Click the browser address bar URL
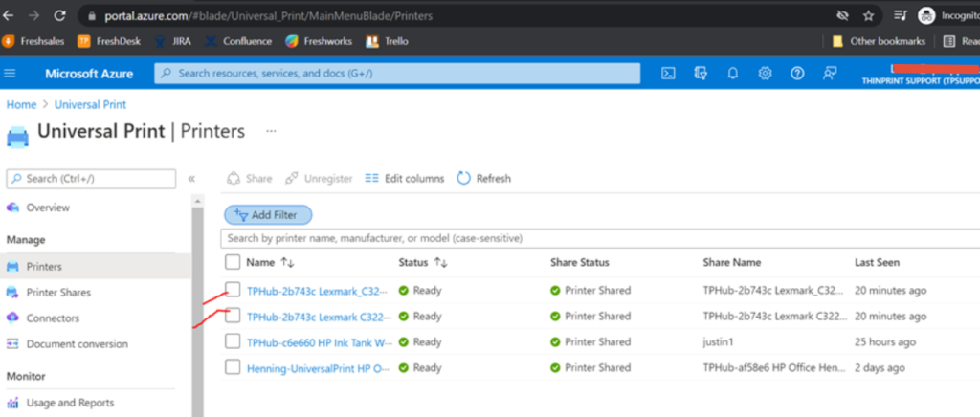980x417 pixels. coord(268,16)
